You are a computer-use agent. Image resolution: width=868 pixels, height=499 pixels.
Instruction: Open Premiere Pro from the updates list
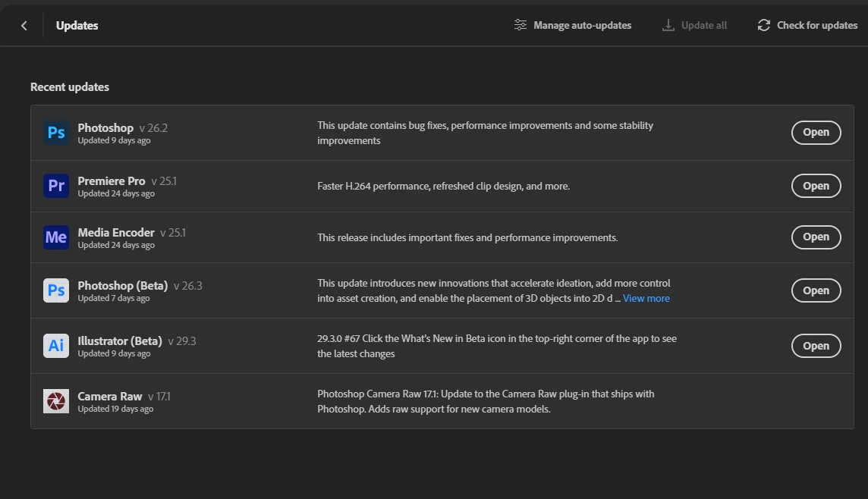pyautogui.click(x=816, y=186)
